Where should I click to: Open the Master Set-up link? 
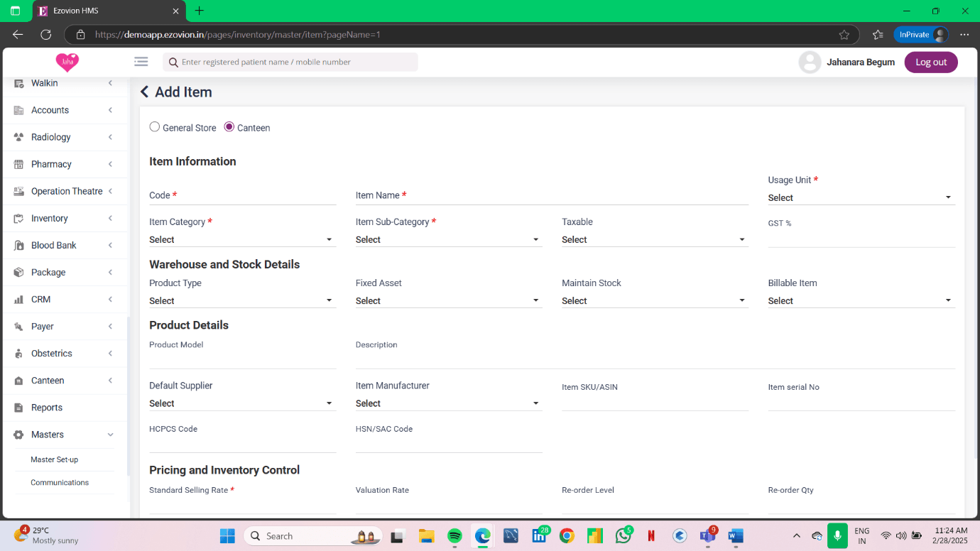tap(55, 459)
